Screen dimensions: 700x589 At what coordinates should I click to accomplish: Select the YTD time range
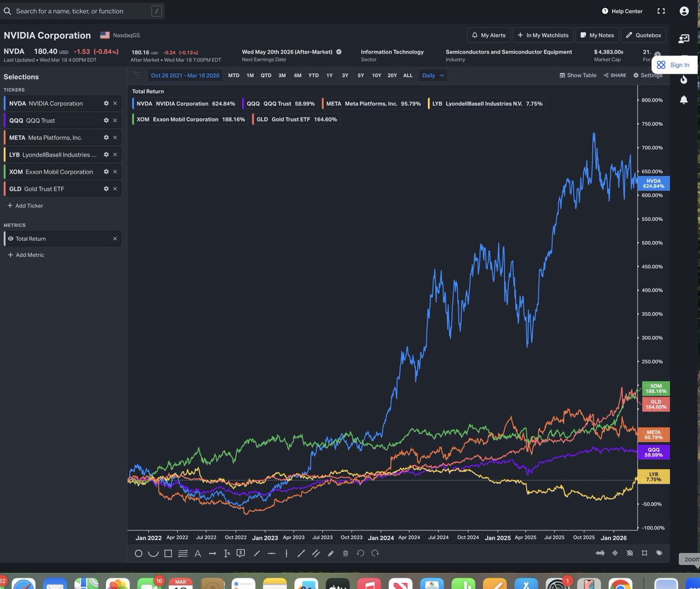click(313, 75)
